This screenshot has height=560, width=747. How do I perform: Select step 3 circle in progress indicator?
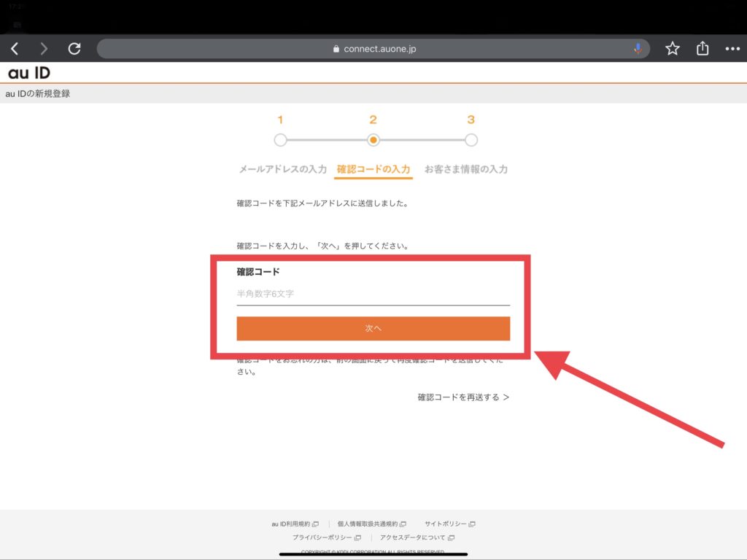tap(471, 140)
